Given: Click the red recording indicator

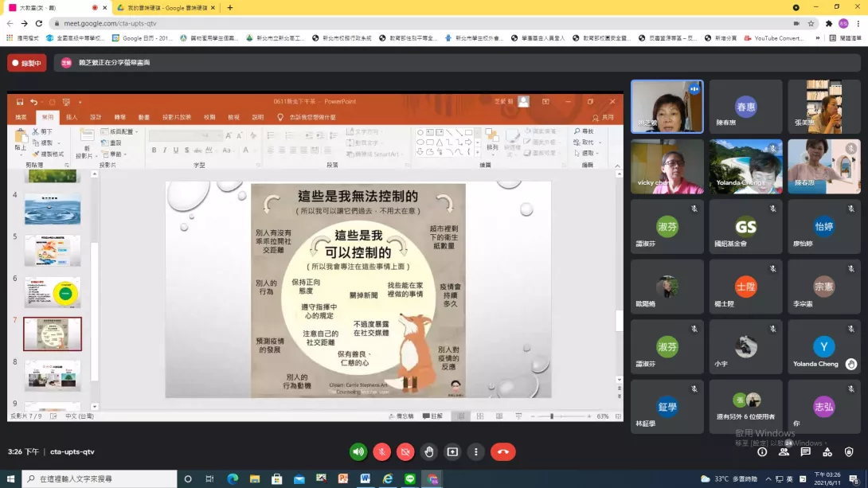Looking at the screenshot, I should (26, 63).
